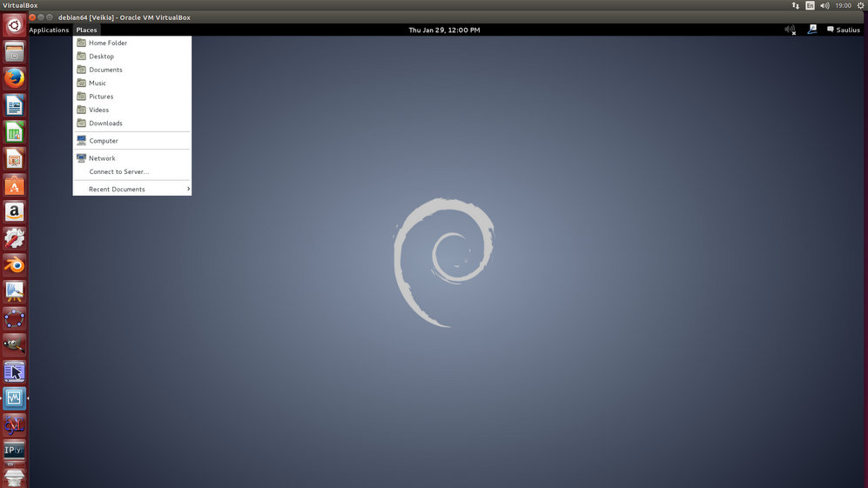Image resolution: width=868 pixels, height=488 pixels.
Task: Choose Downloads in the Places menu
Action: (105, 124)
